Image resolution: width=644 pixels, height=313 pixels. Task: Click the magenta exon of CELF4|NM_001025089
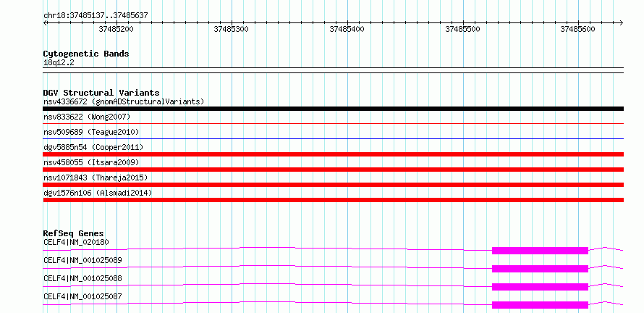pos(540,269)
